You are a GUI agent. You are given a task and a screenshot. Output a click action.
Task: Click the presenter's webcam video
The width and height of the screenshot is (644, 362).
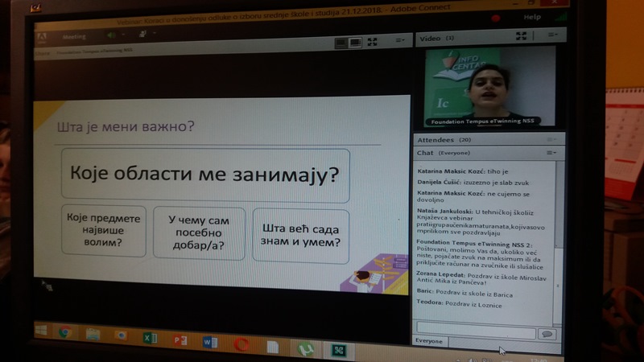489,86
